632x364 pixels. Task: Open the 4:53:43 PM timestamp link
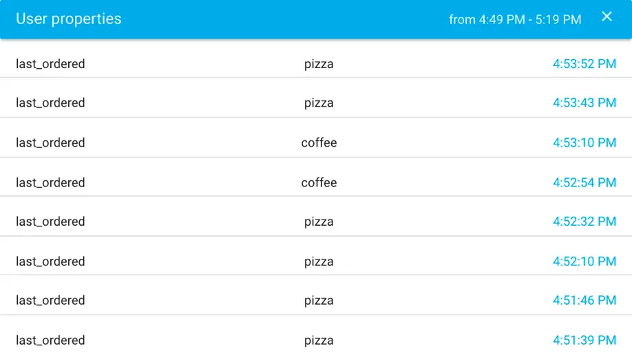[584, 103]
